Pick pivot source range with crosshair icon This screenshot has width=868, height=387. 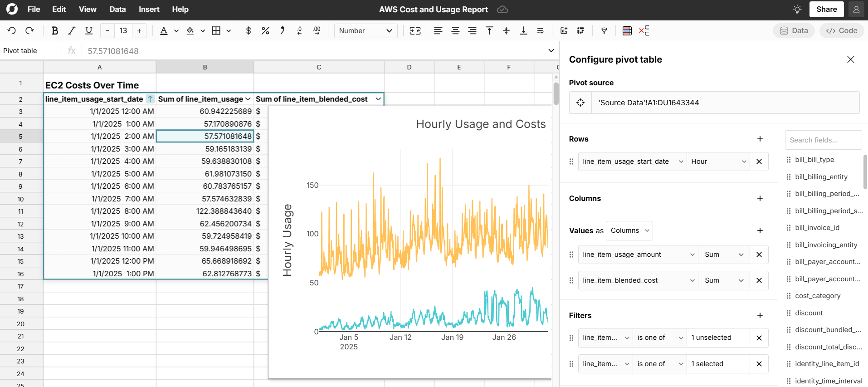pos(580,103)
